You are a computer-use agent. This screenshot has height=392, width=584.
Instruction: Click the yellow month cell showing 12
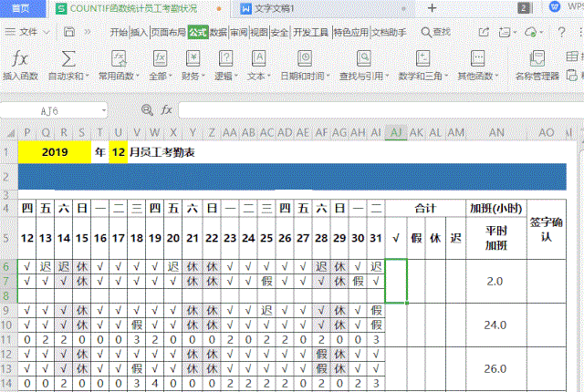119,151
